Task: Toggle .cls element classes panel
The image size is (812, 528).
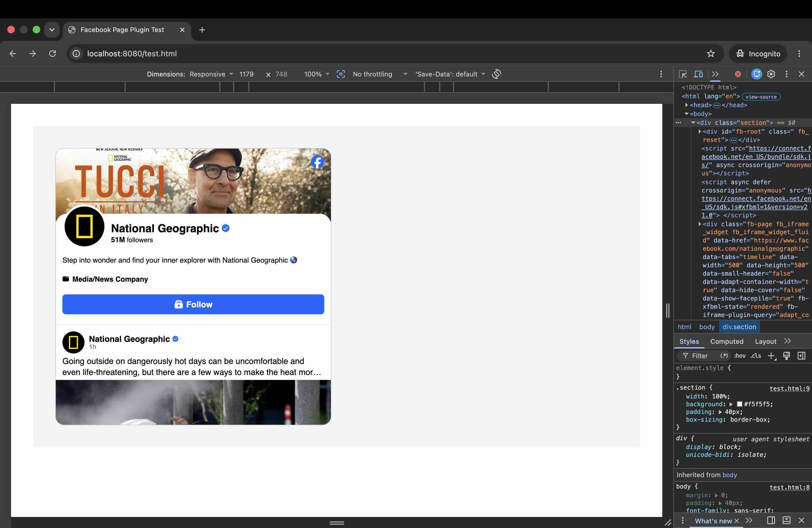Action: (755, 356)
